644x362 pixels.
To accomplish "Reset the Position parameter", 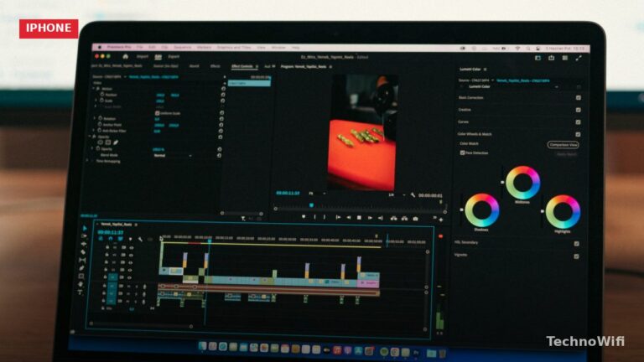I will (223, 95).
